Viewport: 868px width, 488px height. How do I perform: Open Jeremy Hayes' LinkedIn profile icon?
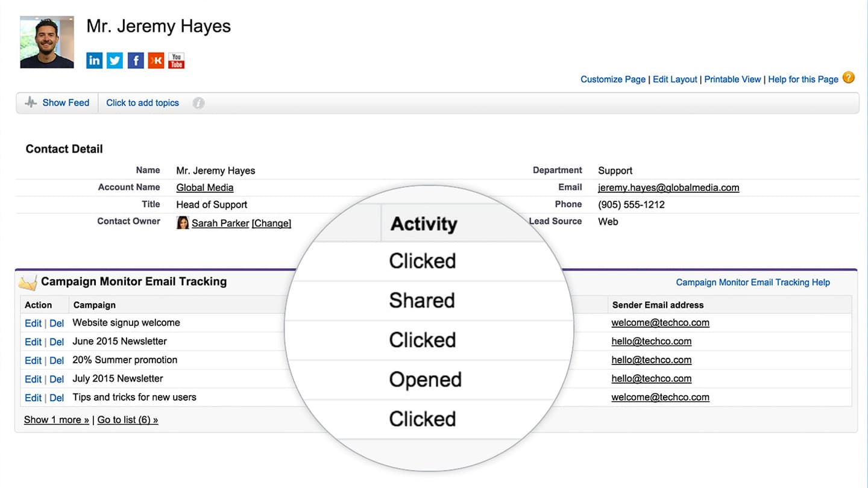pos(95,60)
